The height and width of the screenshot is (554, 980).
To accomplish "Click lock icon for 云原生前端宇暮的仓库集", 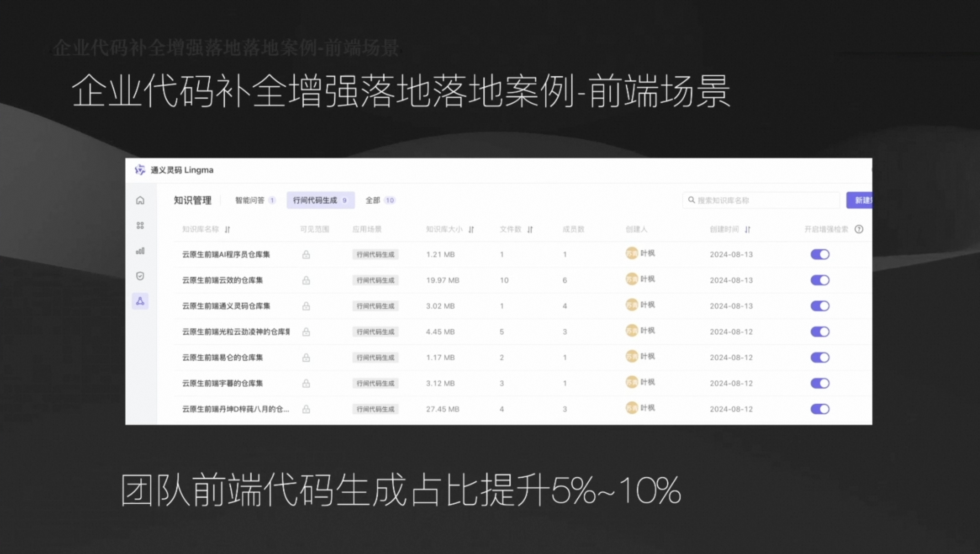I will [306, 383].
